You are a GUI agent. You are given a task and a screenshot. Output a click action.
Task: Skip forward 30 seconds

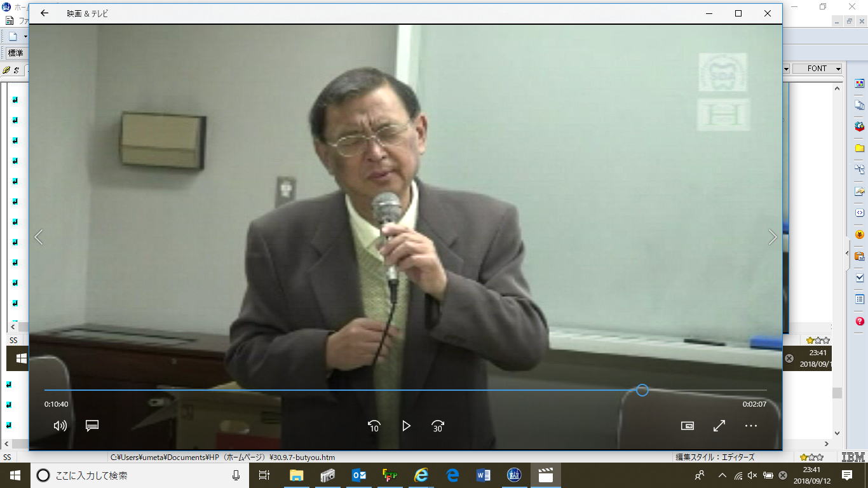click(x=438, y=426)
